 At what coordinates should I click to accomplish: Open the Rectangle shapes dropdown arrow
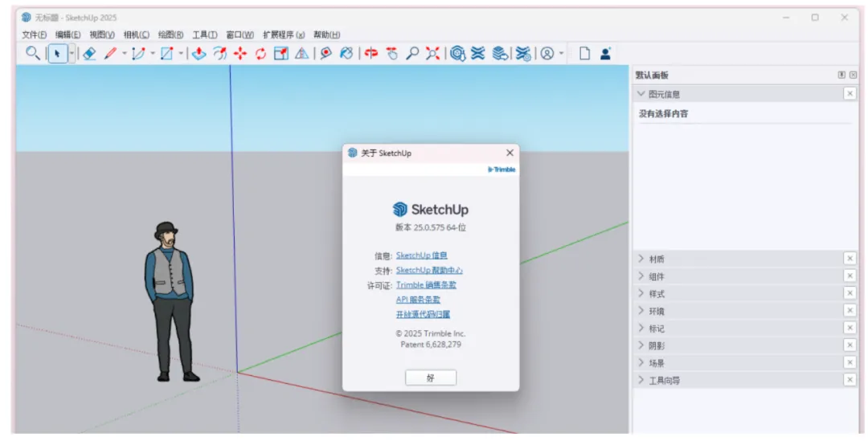(181, 54)
